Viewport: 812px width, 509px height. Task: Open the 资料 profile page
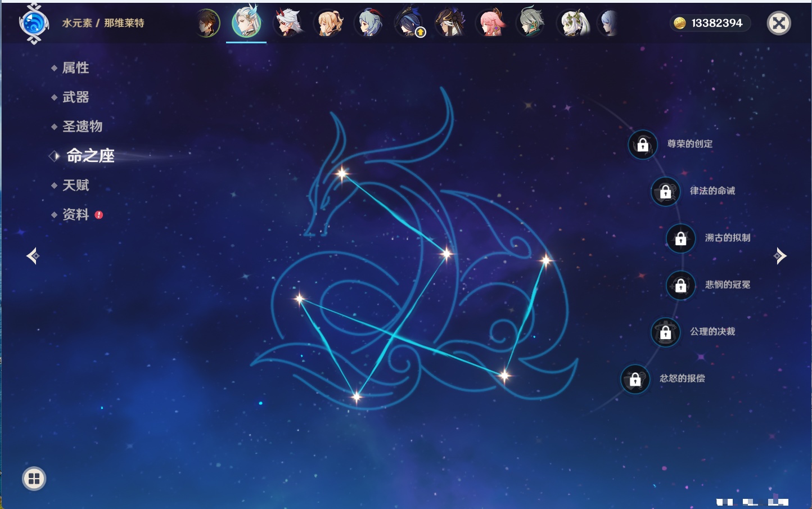click(75, 214)
